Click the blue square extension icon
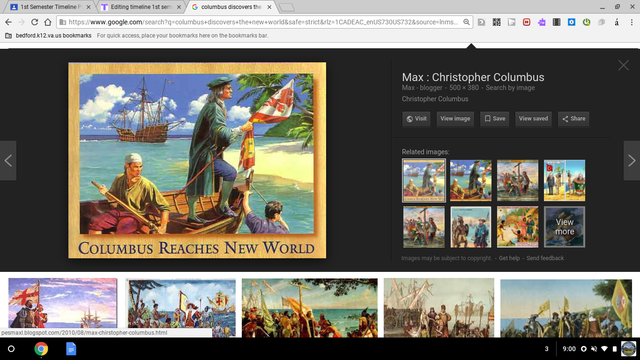This screenshot has width=640, height=360. (571, 22)
